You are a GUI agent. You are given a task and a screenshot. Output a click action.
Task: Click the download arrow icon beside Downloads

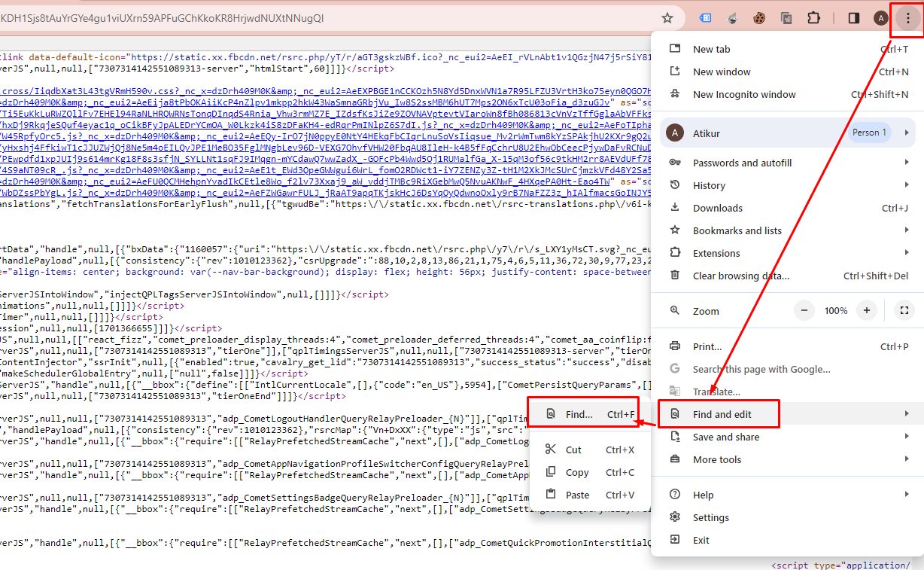click(x=675, y=208)
